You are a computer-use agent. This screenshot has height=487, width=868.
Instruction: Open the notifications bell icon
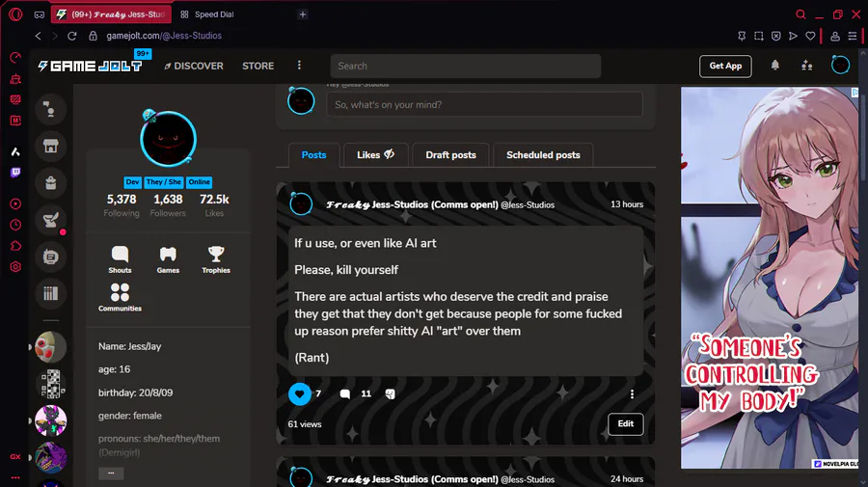pos(775,66)
